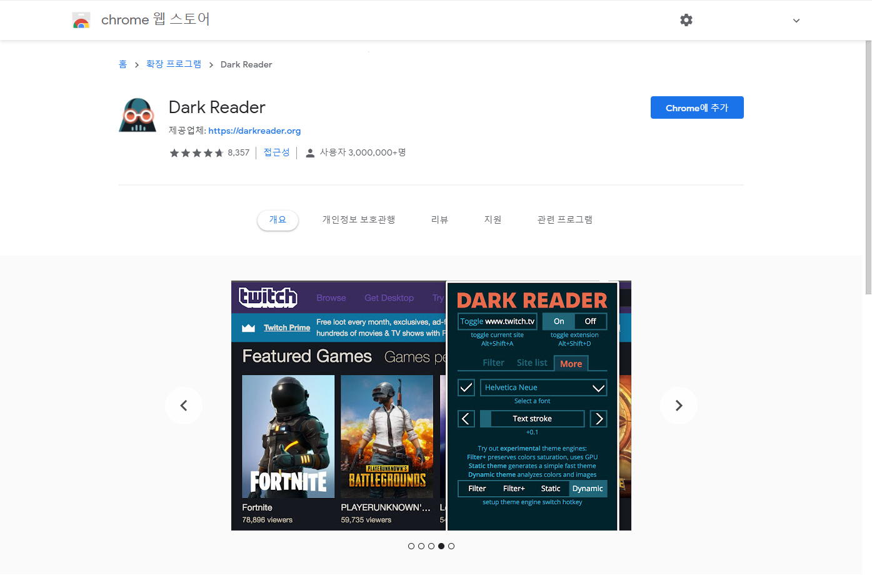Image resolution: width=872 pixels, height=588 pixels.
Task: Click the page vertical scrollbar
Action: pyautogui.click(x=868, y=167)
